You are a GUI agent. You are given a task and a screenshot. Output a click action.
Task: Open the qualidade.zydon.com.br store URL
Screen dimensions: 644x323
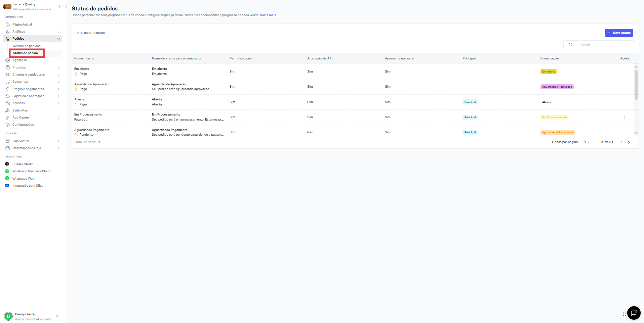click(x=33, y=9)
